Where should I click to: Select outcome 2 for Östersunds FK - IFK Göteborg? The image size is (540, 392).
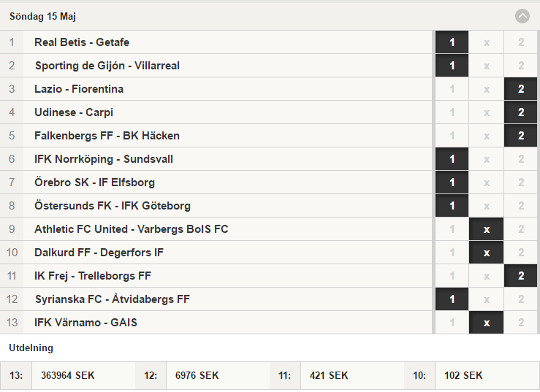click(521, 206)
